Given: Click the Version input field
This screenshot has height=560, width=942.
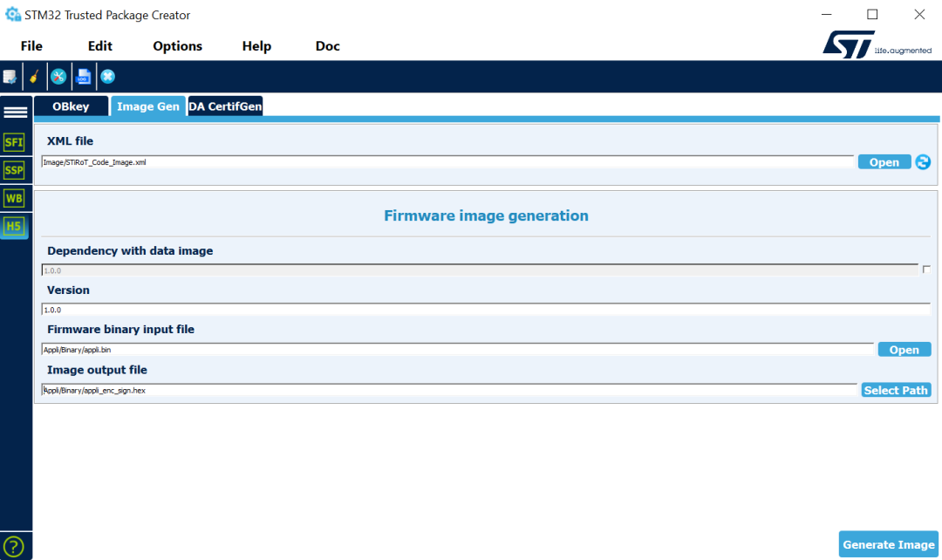Looking at the screenshot, I should tap(485, 310).
